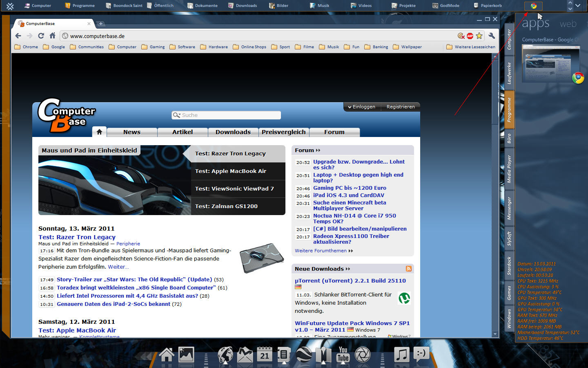Open the Forum tab in the navigation

coord(334,132)
